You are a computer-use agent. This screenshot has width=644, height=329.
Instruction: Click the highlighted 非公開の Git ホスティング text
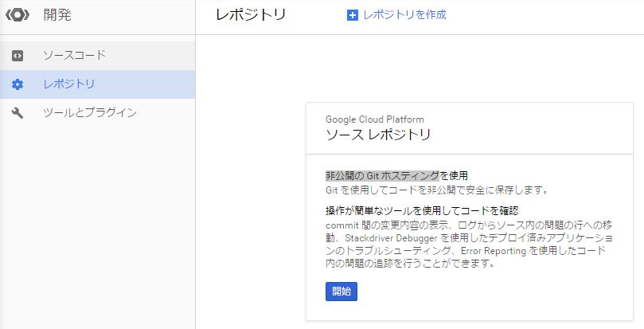[382, 175]
